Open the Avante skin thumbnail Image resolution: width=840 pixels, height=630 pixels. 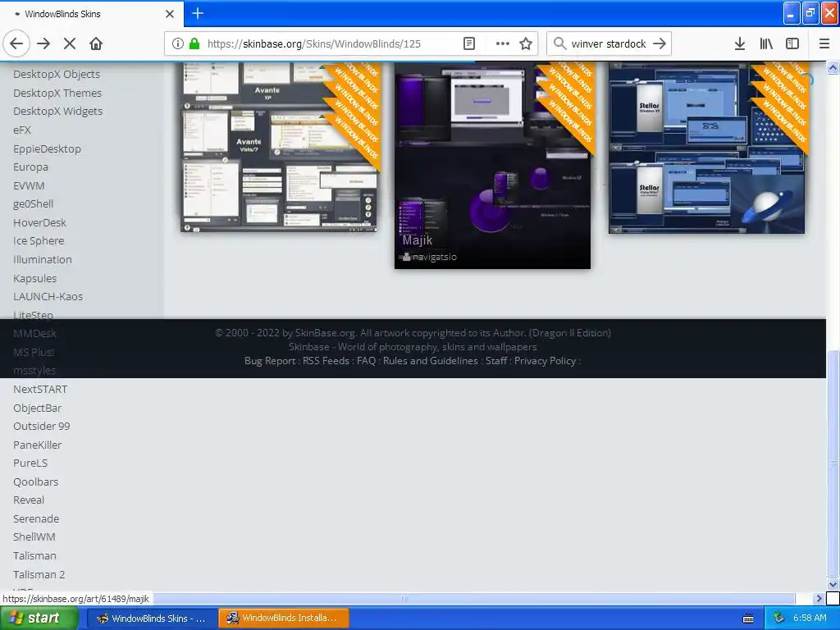pyautogui.click(x=279, y=147)
